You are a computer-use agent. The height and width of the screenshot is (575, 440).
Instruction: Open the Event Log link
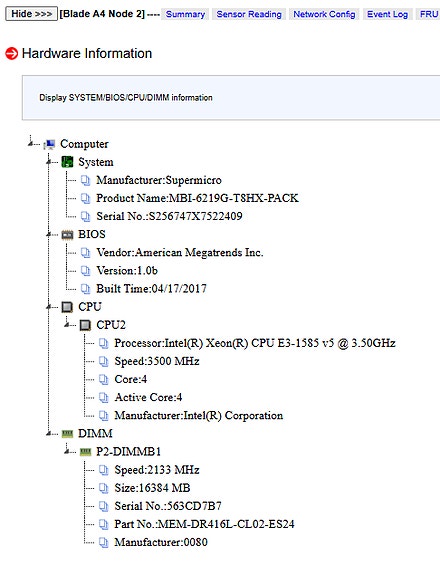(387, 14)
